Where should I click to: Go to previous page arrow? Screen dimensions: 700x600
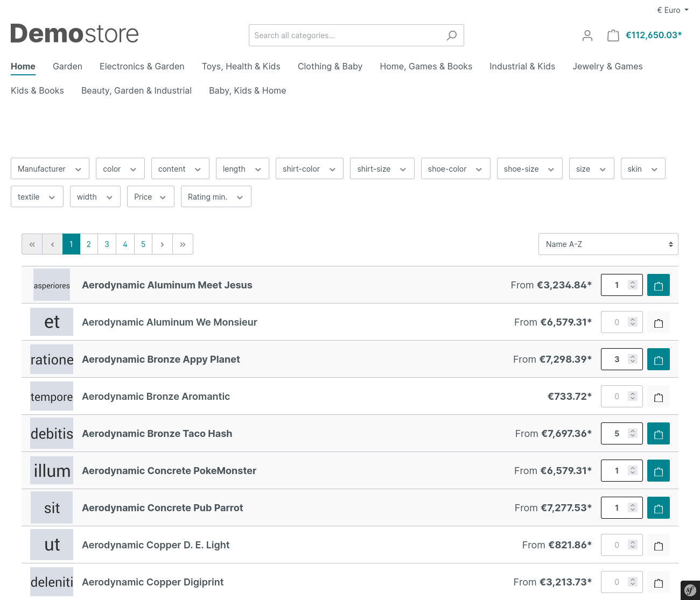pos(52,244)
